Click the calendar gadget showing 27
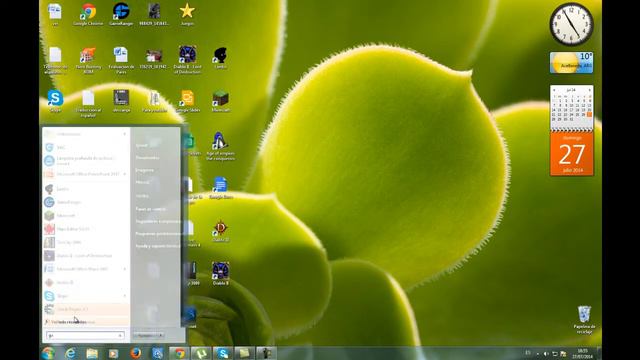 pyautogui.click(x=571, y=131)
